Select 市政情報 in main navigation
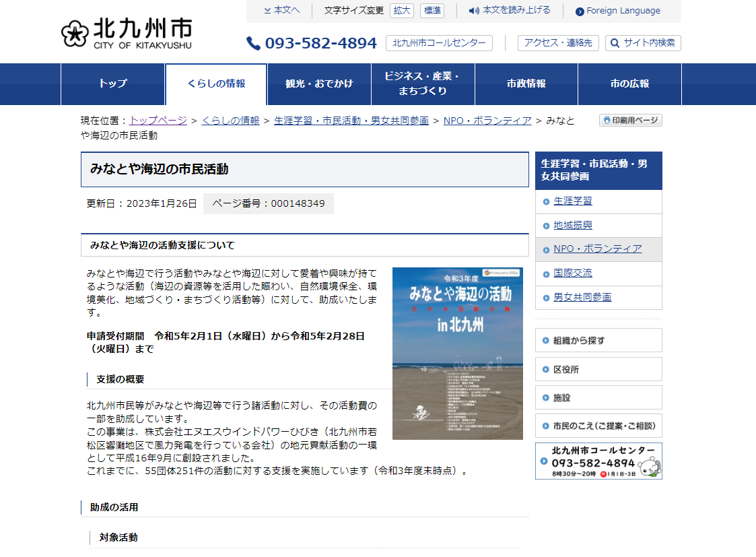 (526, 84)
